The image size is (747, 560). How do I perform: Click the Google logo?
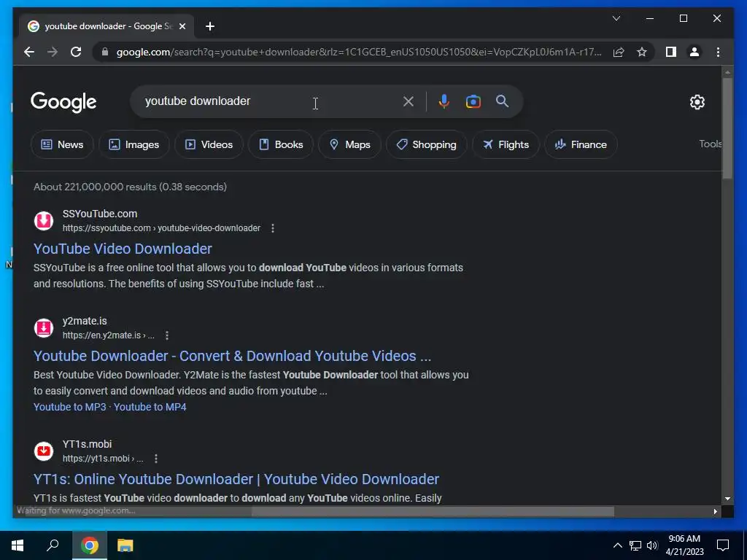pyautogui.click(x=63, y=102)
